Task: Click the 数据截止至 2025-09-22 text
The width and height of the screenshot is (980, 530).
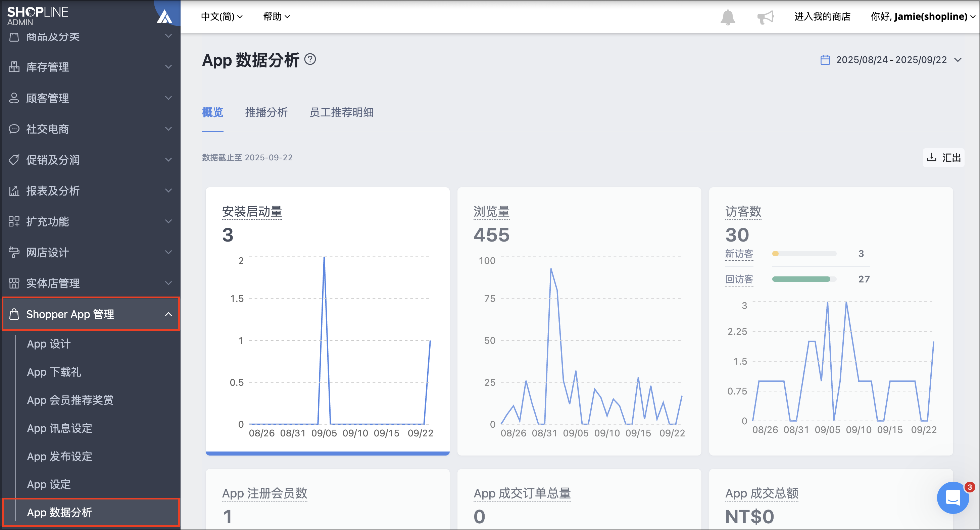Action: 247,157
